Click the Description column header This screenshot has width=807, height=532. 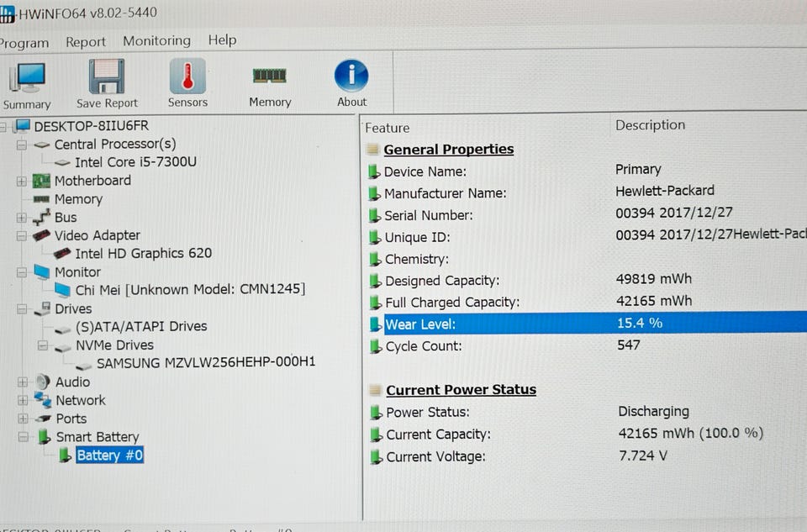click(651, 125)
